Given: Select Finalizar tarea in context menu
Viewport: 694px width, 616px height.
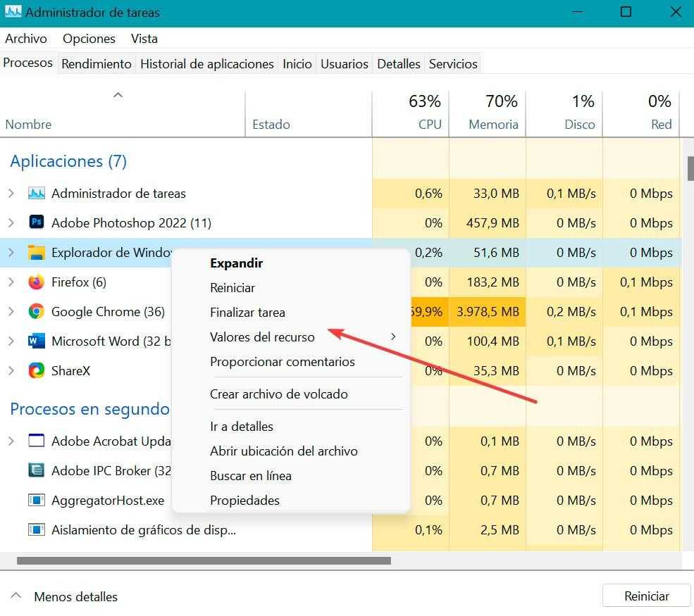Looking at the screenshot, I should 247,313.
